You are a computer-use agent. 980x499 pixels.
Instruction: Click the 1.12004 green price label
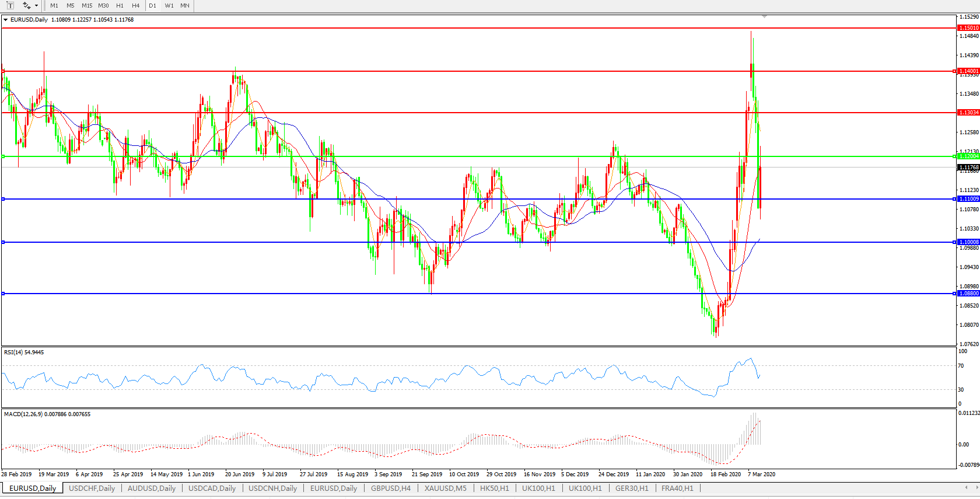[x=968, y=156]
